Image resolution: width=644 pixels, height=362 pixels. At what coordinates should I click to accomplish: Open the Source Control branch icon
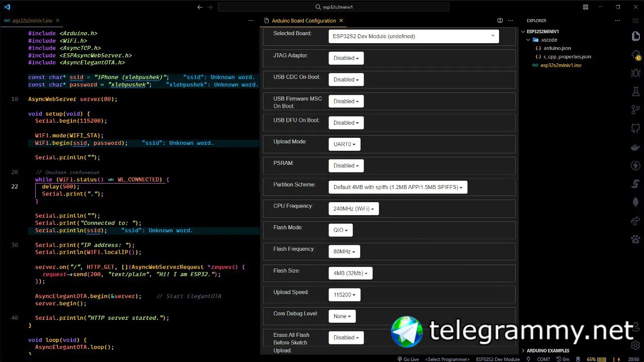(x=635, y=110)
